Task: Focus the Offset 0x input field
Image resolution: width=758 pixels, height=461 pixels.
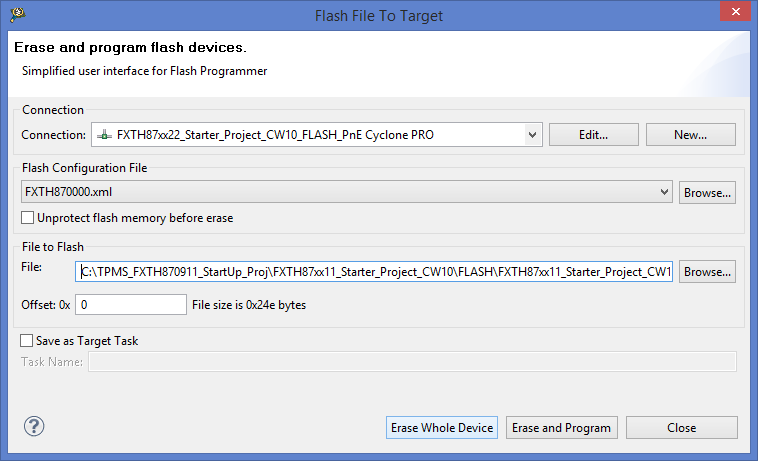Action: pos(130,304)
